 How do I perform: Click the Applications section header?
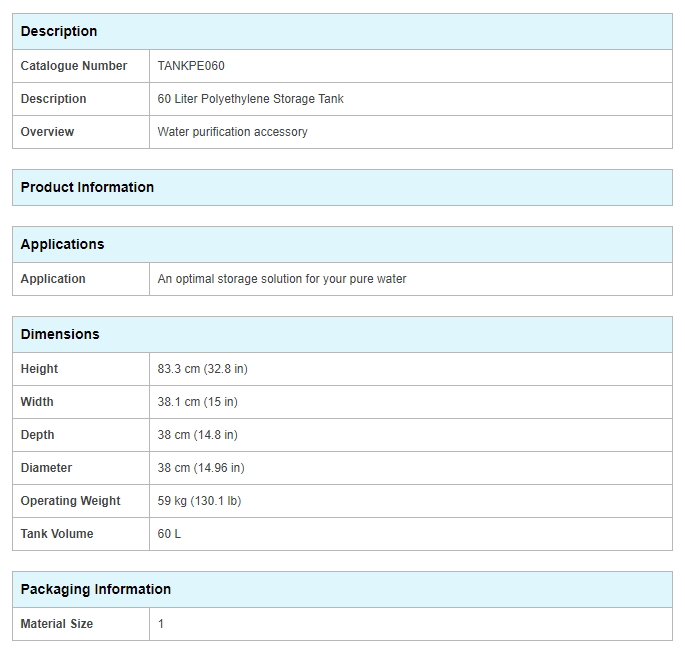(x=62, y=245)
